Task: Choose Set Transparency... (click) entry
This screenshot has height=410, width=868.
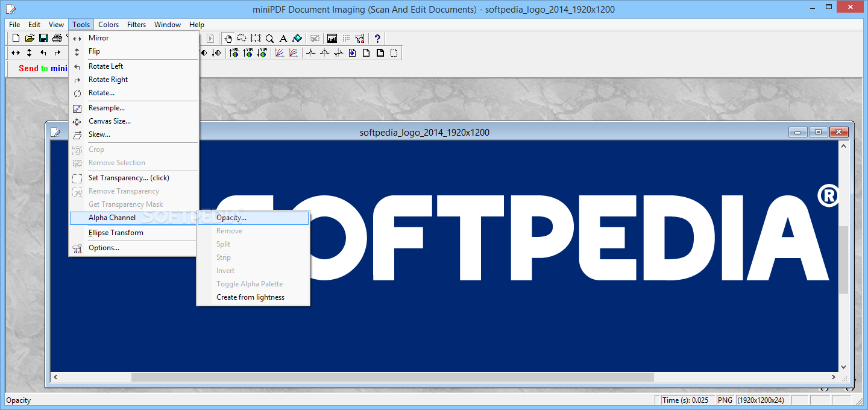Action: pos(134,178)
